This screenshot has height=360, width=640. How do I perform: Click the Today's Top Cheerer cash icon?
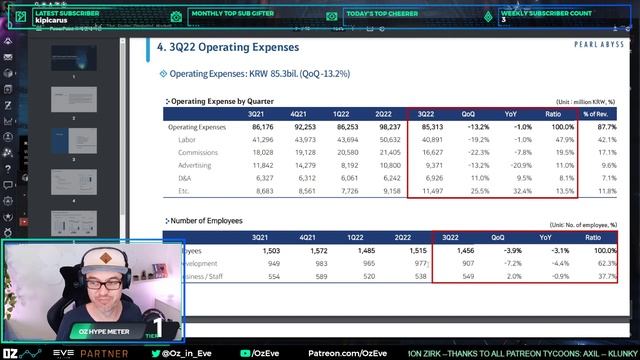click(x=331, y=17)
